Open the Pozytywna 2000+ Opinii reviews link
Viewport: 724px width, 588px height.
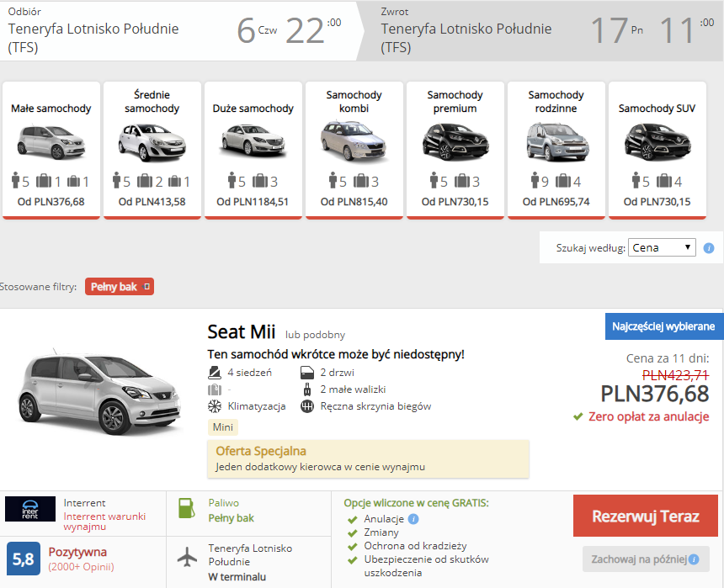[x=82, y=559]
